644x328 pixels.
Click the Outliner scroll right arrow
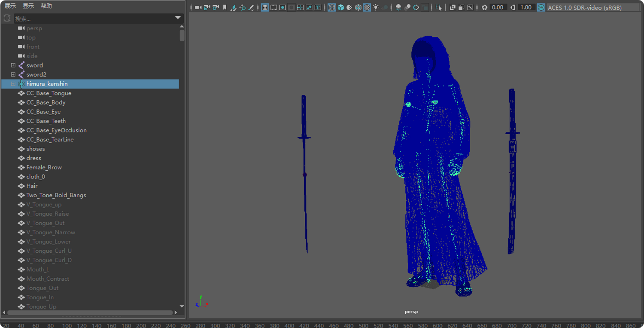coord(176,313)
